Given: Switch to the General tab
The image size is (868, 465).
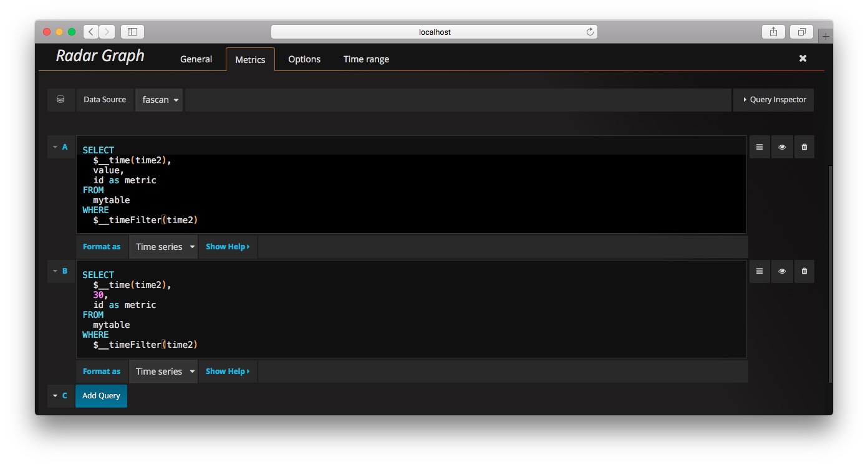Looking at the screenshot, I should (196, 59).
